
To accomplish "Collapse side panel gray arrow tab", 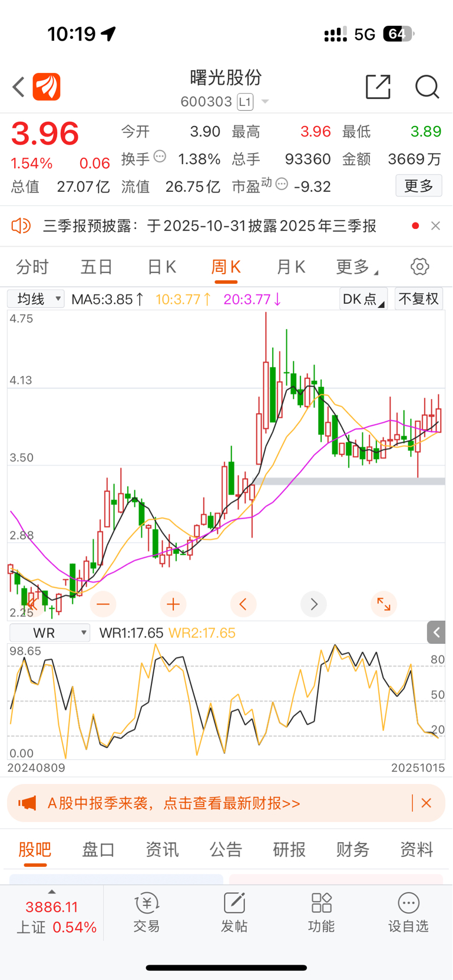I will tap(436, 633).
